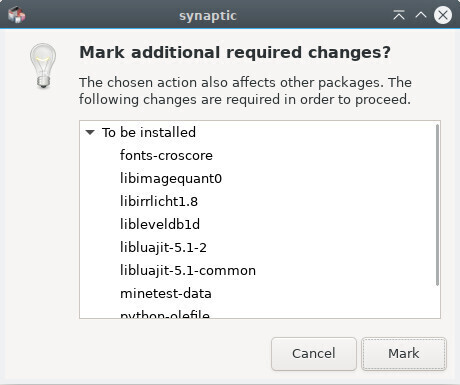Close the synaptic dialog window

pyautogui.click(x=443, y=15)
